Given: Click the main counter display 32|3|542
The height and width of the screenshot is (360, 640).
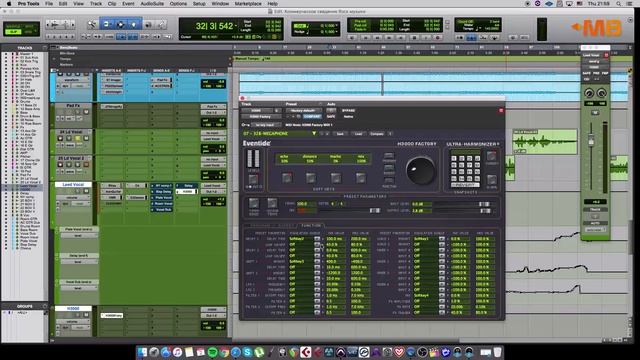Looking at the screenshot, I should coord(214,26).
